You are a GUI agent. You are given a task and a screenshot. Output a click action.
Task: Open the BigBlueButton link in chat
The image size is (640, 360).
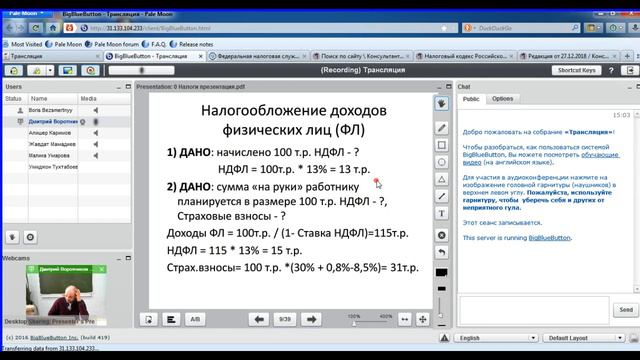click(x=549, y=238)
